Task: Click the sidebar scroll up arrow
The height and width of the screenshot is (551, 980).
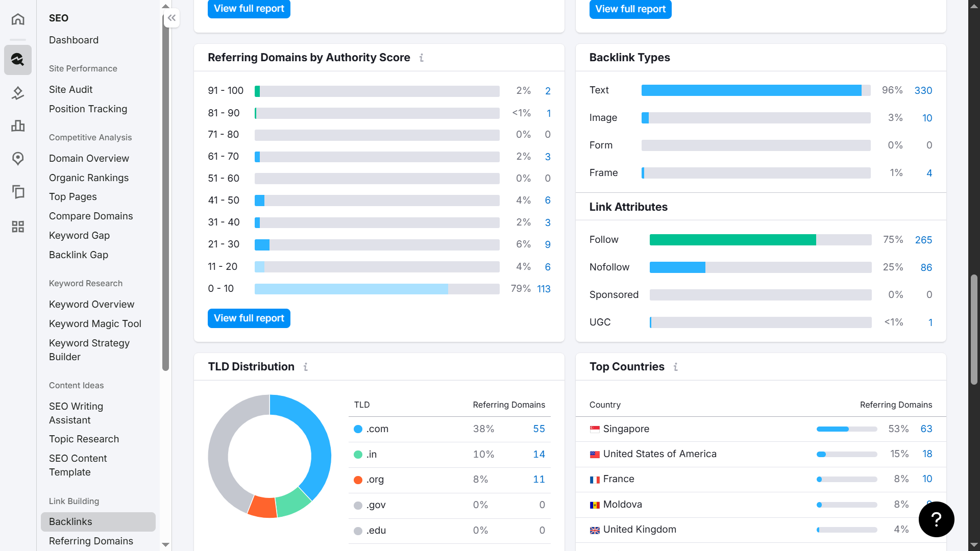Action: [165, 6]
